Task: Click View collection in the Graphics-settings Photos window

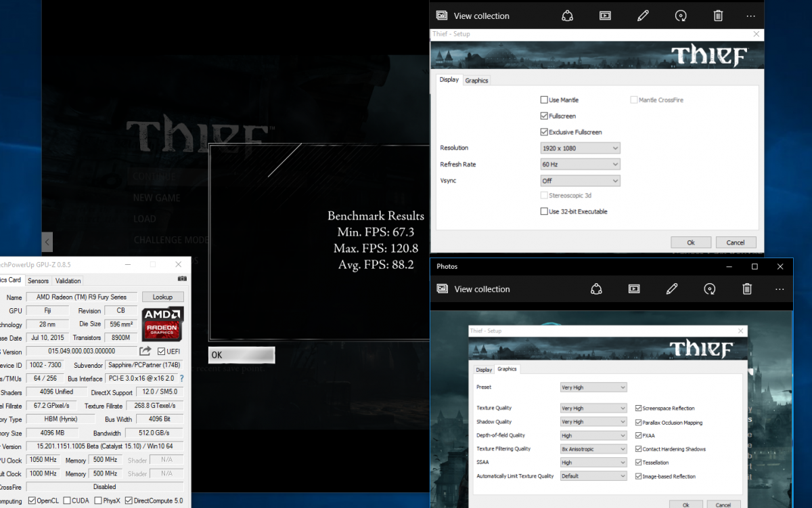Action: (472, 289)
